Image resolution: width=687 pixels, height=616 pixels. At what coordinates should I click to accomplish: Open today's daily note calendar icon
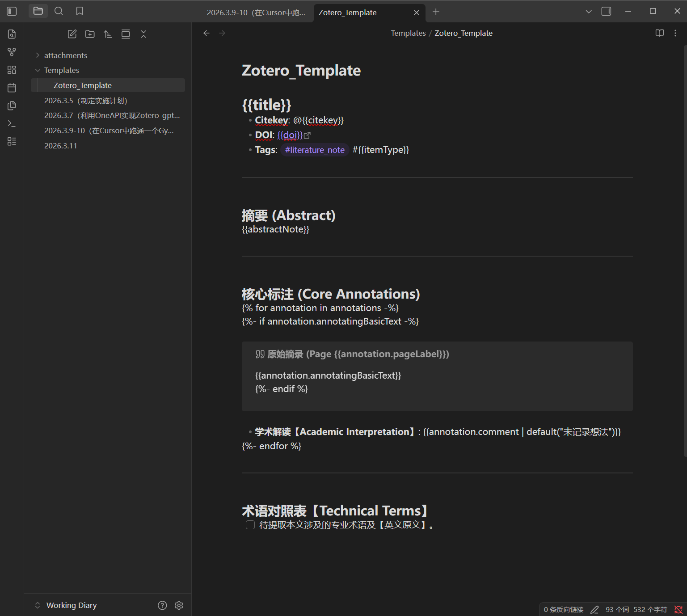[12, 88]
